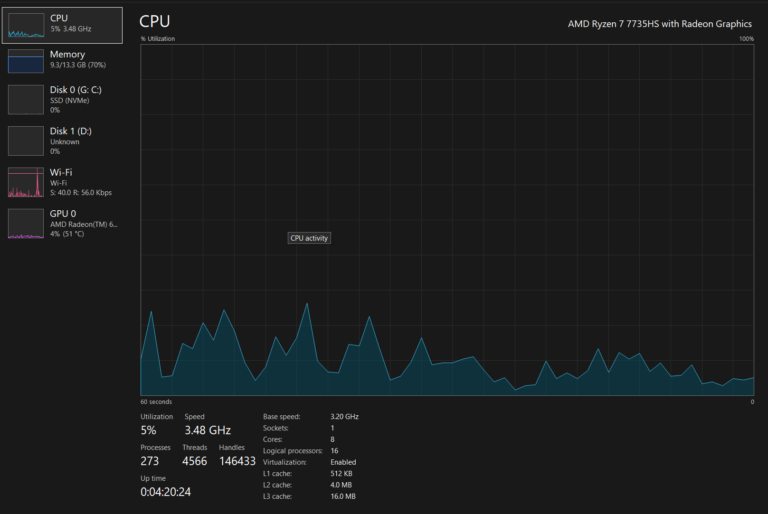Select the CPU performance item in sidebar
This screenshot has width=768, height=514.
coord(62,25)
